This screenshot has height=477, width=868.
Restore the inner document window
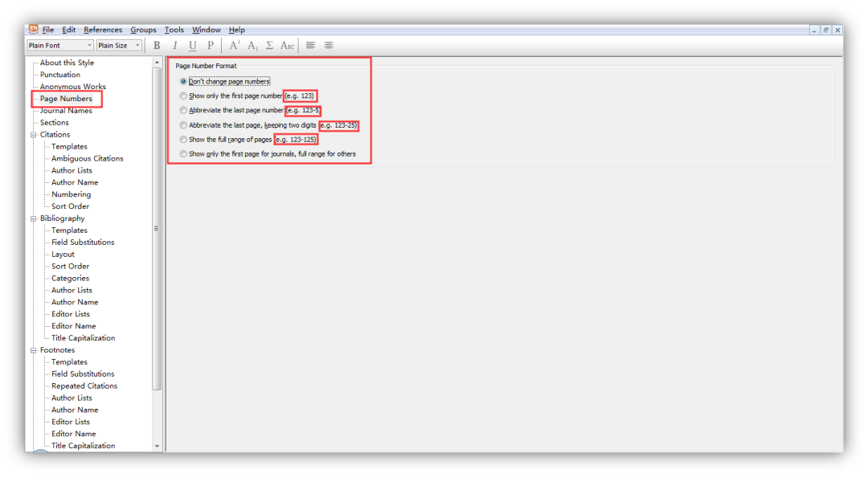825,31
